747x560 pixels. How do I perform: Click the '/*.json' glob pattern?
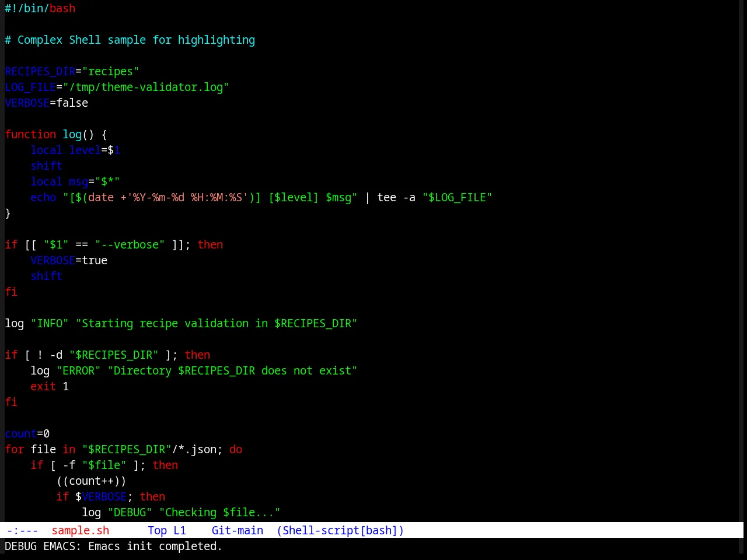(x=194, y=449)
